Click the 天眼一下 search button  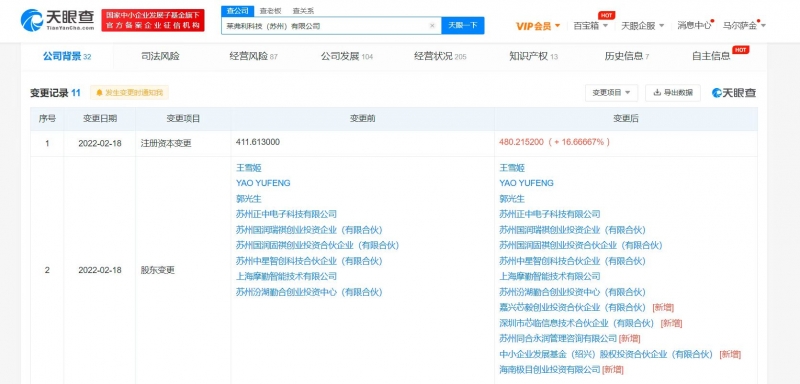(x=463, y=25)
